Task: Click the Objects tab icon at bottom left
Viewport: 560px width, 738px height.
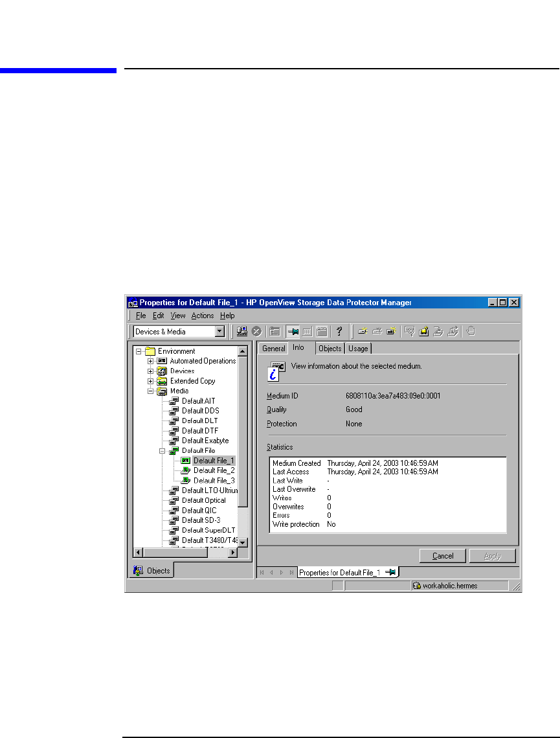Action: click(x=139, y=570)
